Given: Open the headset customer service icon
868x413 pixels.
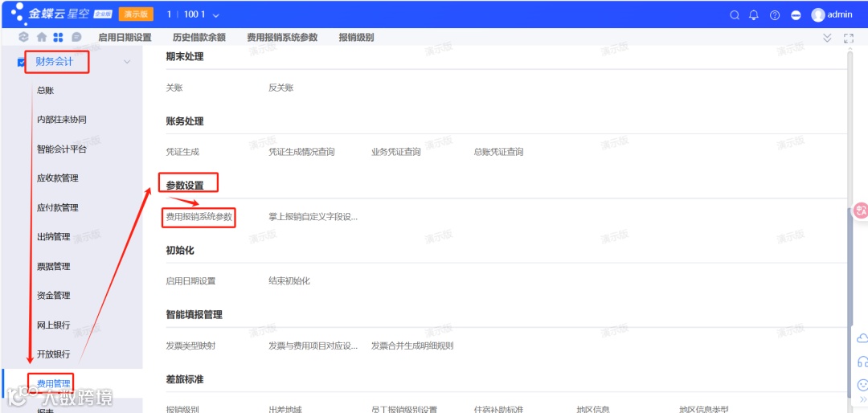Looking at the screenshot, I should pos(862,362).
